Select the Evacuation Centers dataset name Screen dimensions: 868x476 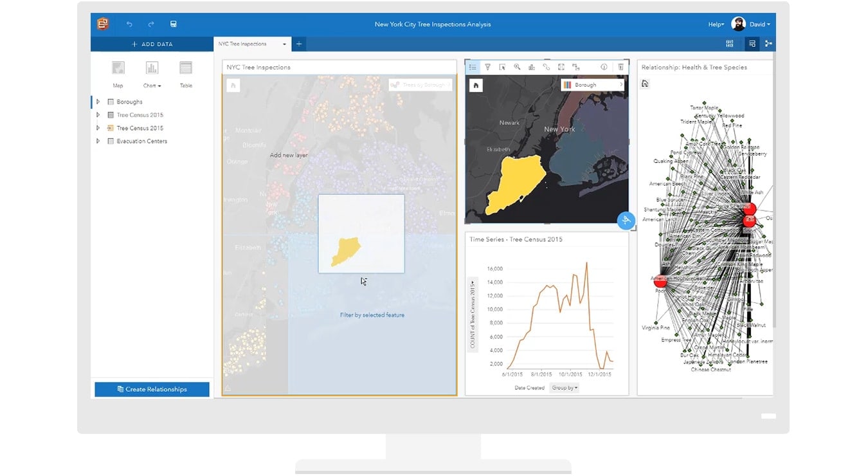[x=141, y=141]
